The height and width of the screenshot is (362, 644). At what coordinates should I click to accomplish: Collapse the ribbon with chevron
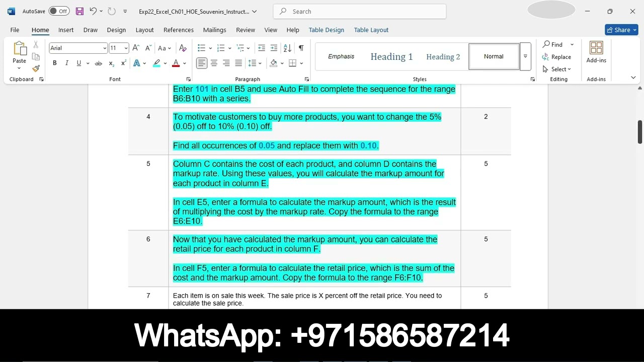(633, 77)
